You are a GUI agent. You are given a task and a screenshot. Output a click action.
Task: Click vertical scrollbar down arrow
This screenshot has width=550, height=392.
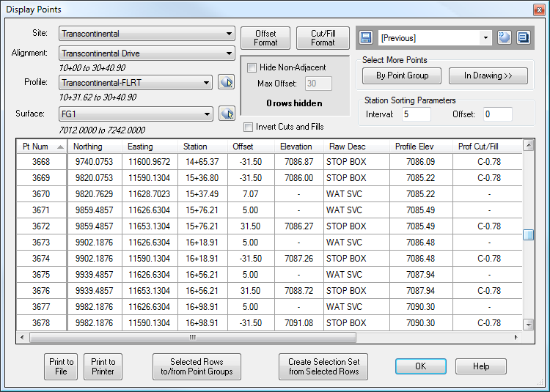(x=529, y=325)
